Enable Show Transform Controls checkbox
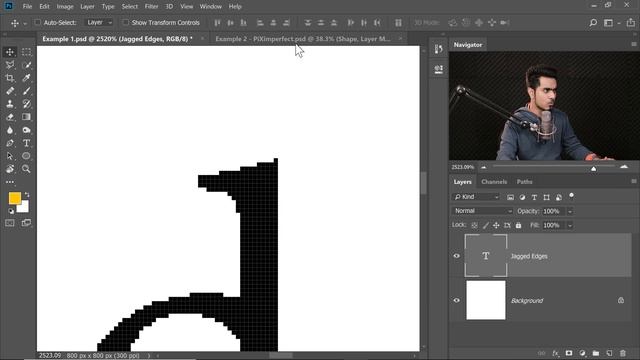The image size is (640, 360). tap(126, 22)
